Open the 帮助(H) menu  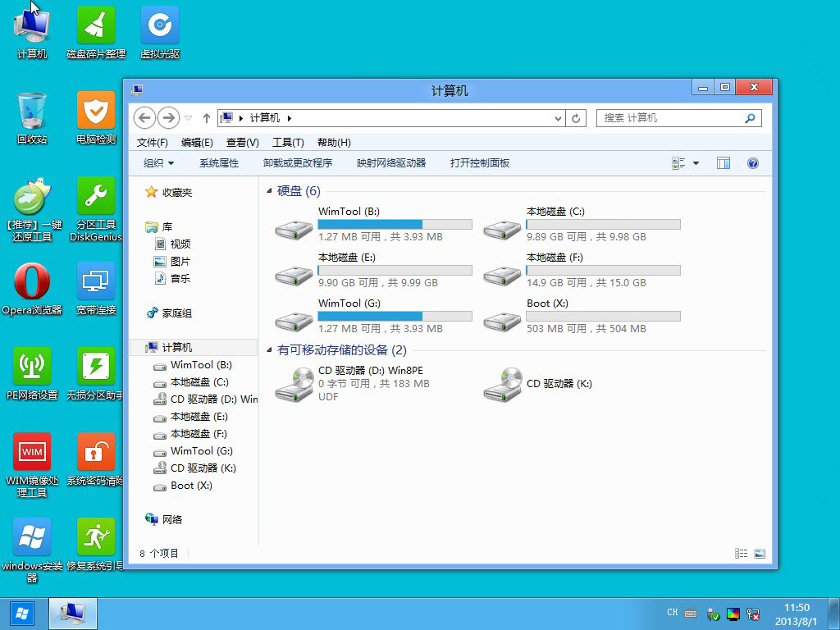pos(334,143)
